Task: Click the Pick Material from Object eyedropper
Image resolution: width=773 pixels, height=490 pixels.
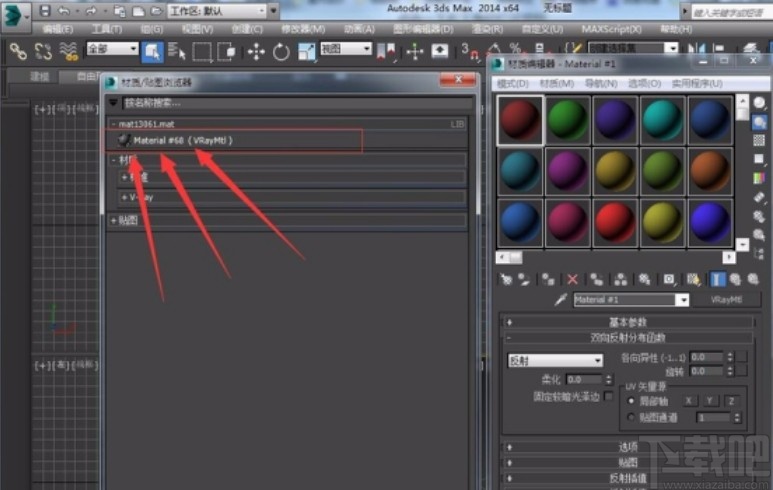Action: pyautogui.click(x=561, y=299)
